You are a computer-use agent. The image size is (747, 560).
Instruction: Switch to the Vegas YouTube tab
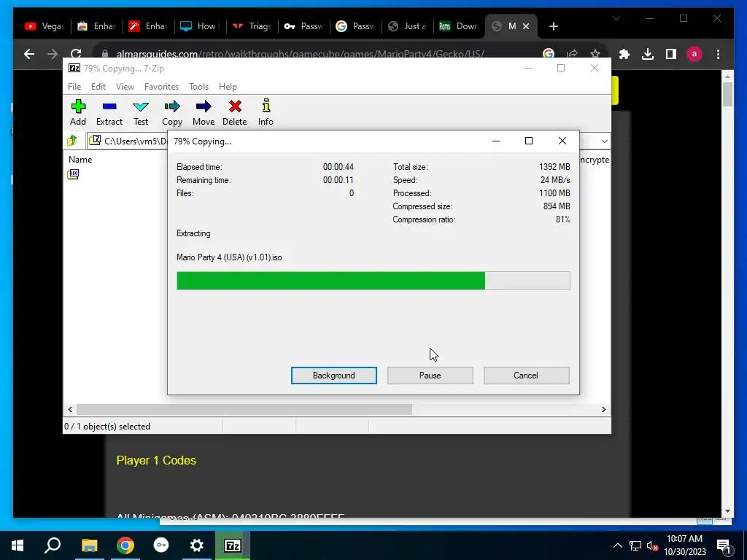click(44, 26)
